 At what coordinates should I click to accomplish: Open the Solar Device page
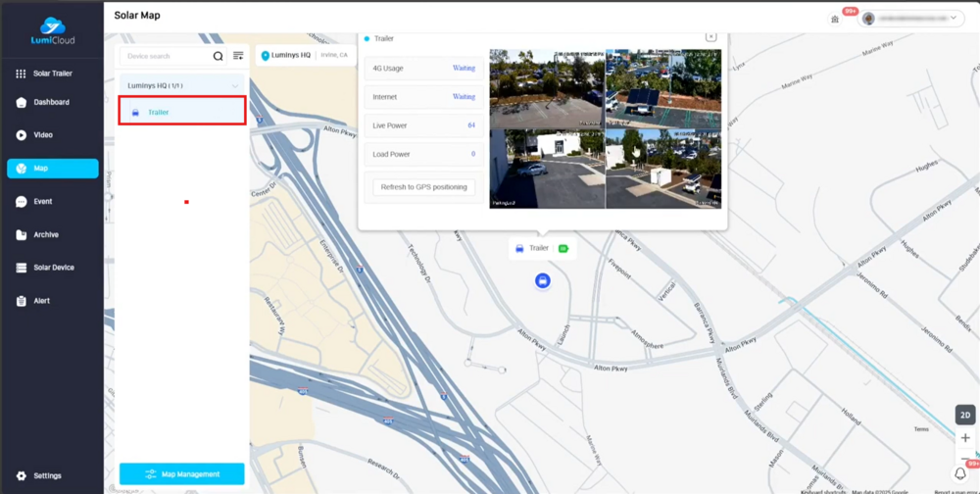53,268
